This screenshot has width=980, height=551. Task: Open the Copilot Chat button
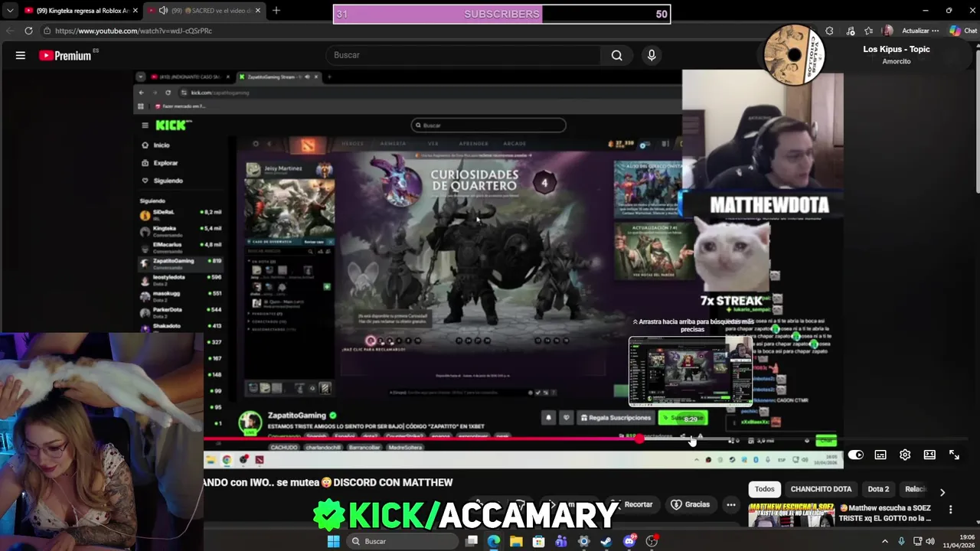click(x=963, y=31)
